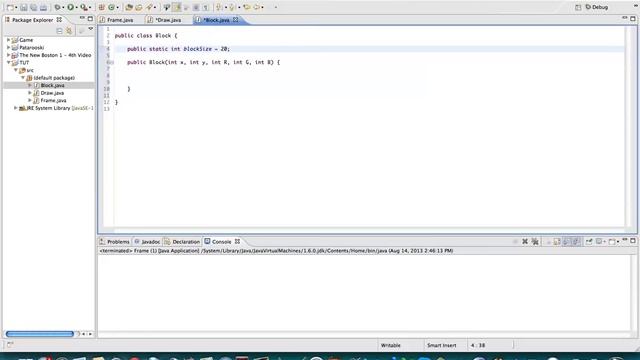Click Open Perspective icon beside Debug
Image resolution: width=640 pixels, height=360 pixels.
coord(578,7)
